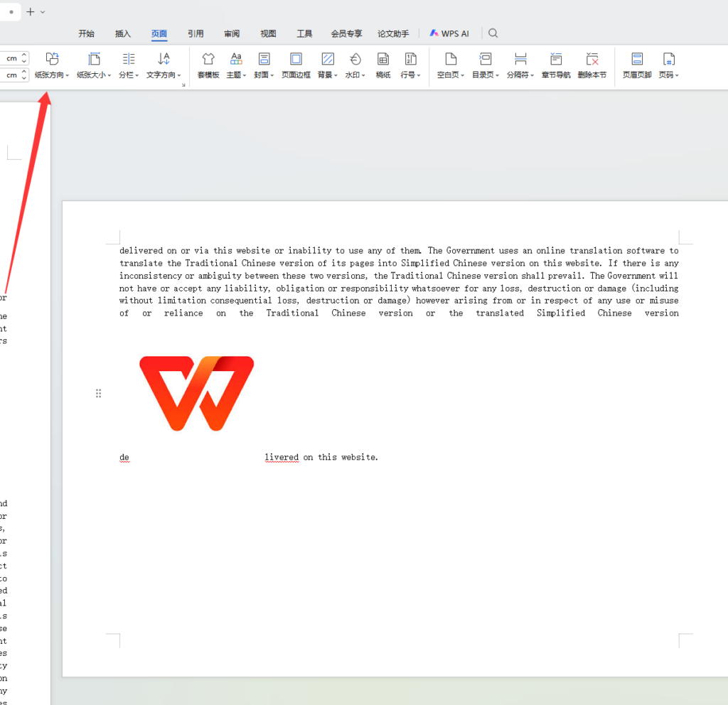Image resolution: width=728 pixels, height=705 pixels.
Task: Click the underlined word "livered" in document
Action: 282,457
